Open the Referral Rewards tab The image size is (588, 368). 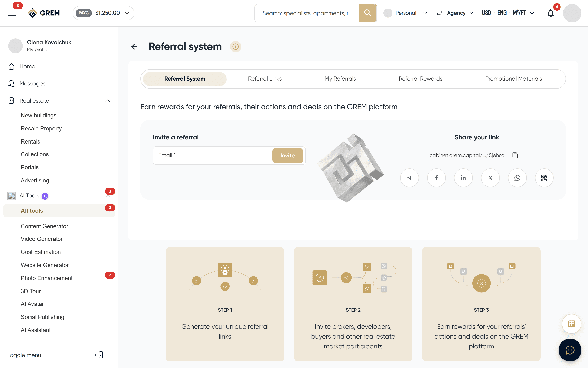(x=420, y=79)
